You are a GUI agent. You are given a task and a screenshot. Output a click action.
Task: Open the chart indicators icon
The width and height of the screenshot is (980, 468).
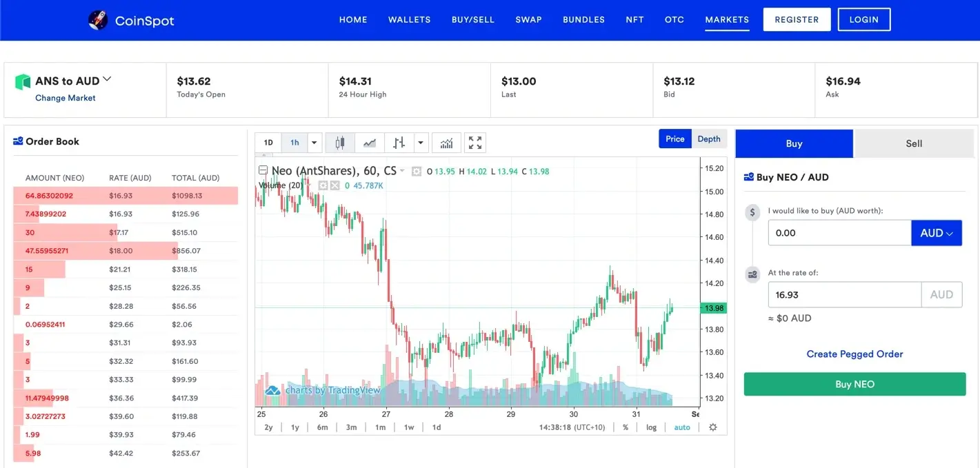point(447,143)
